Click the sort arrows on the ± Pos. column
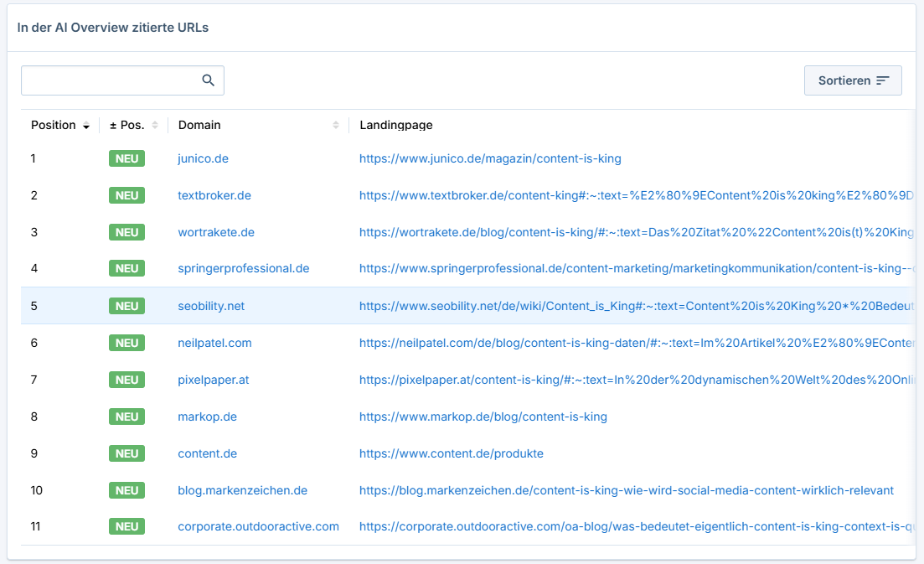The width and height of the screenshot is (924, 564). [x=154, y=124]
